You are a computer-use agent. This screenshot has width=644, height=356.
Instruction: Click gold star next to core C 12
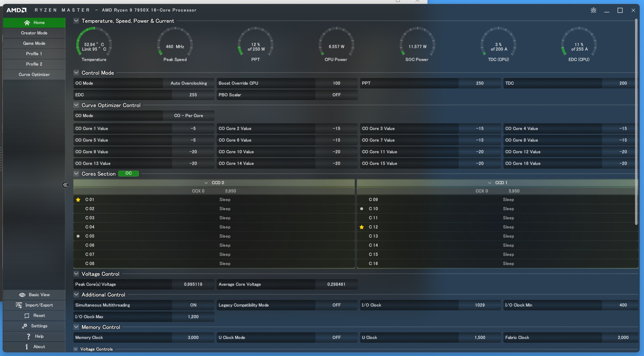[362, 227]
